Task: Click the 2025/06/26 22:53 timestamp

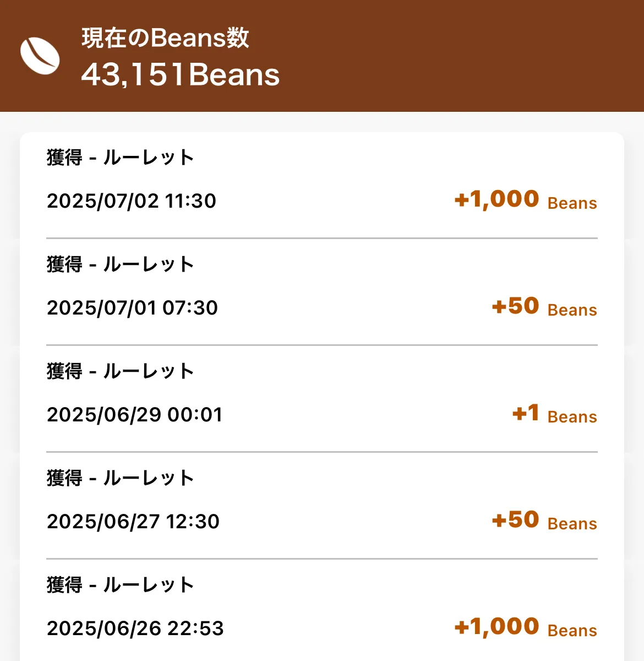Action: point(135,629)
